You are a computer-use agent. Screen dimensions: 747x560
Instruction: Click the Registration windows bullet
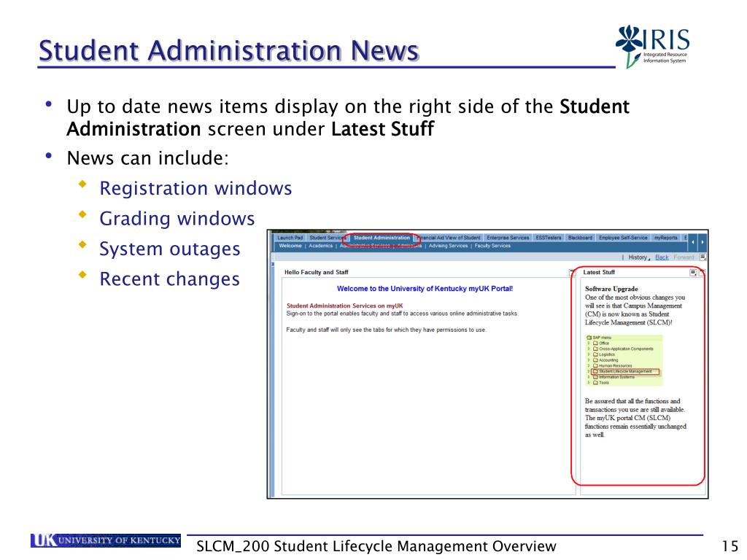[196, 188]
